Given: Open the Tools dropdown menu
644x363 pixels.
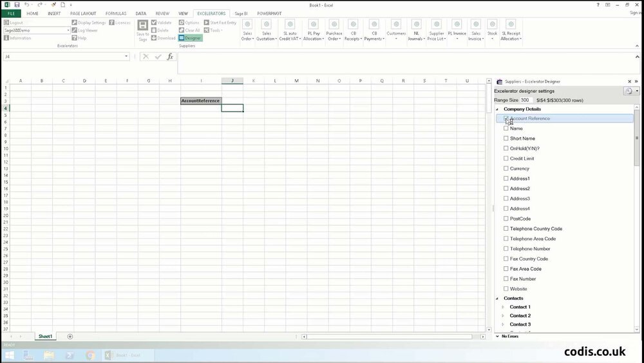Looking at the screenshot, I should click(x=213, y=30).
